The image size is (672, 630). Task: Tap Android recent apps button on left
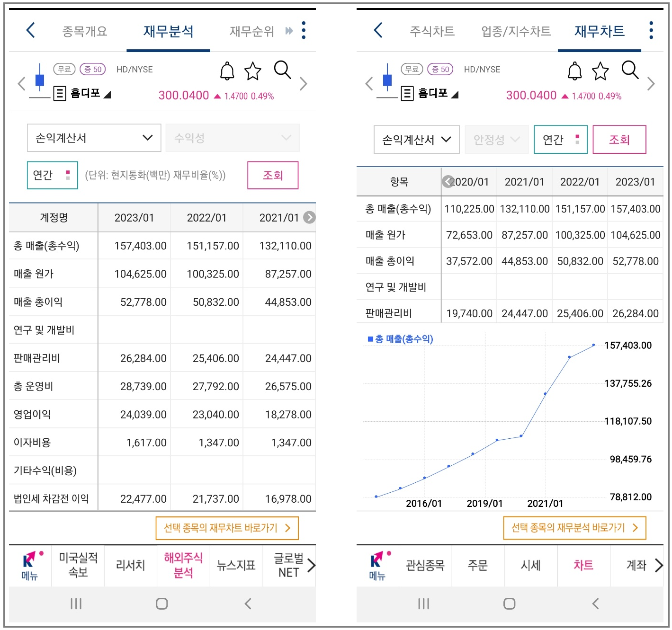click(76, 603)
